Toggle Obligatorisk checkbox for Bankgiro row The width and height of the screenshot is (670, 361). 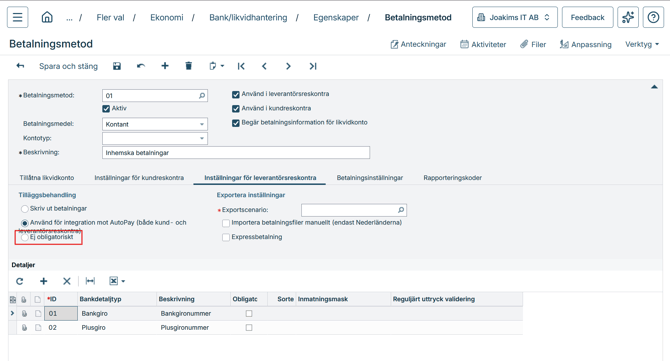tap(249, 314)
